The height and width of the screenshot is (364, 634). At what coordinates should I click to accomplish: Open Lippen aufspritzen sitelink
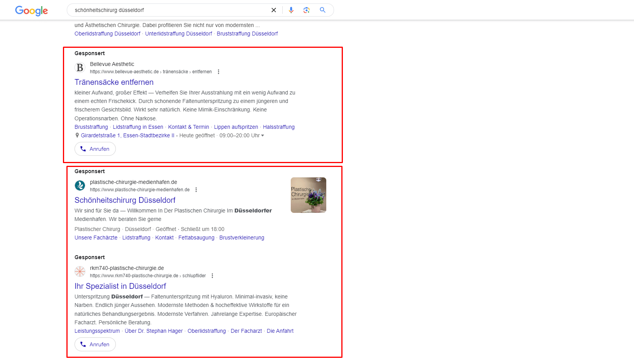[x=236, y=127]
